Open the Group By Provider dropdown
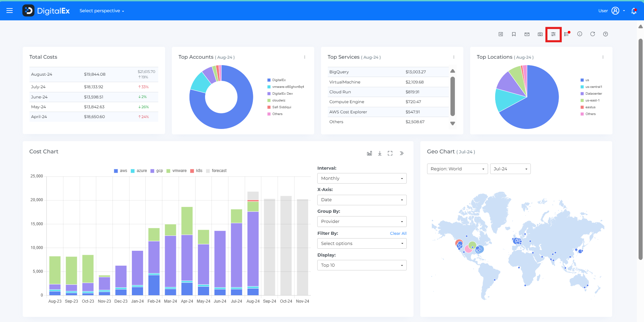The height and width of the screenshot is (322, 644). [x=362, y=222]
